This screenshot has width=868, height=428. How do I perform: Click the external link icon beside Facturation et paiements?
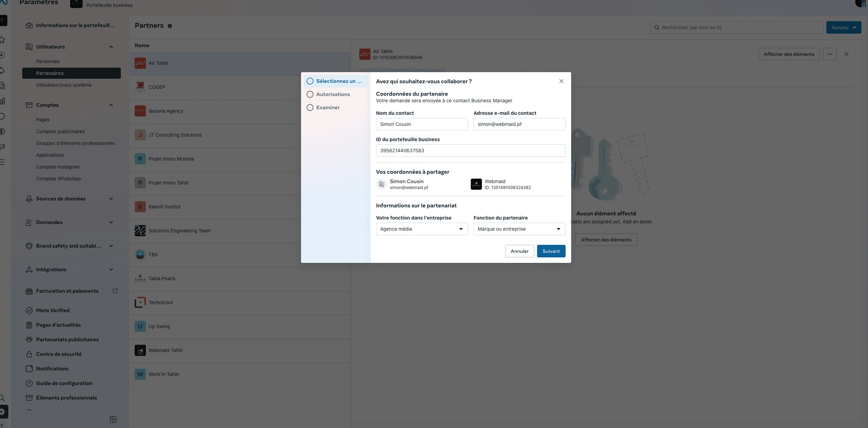point(115,291)
